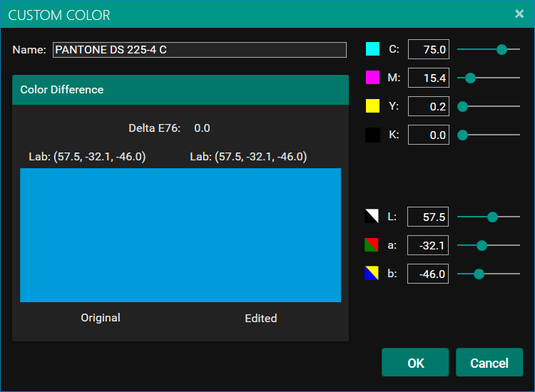
Task: Click the L lightness slider handle
Action: (492, 217)
